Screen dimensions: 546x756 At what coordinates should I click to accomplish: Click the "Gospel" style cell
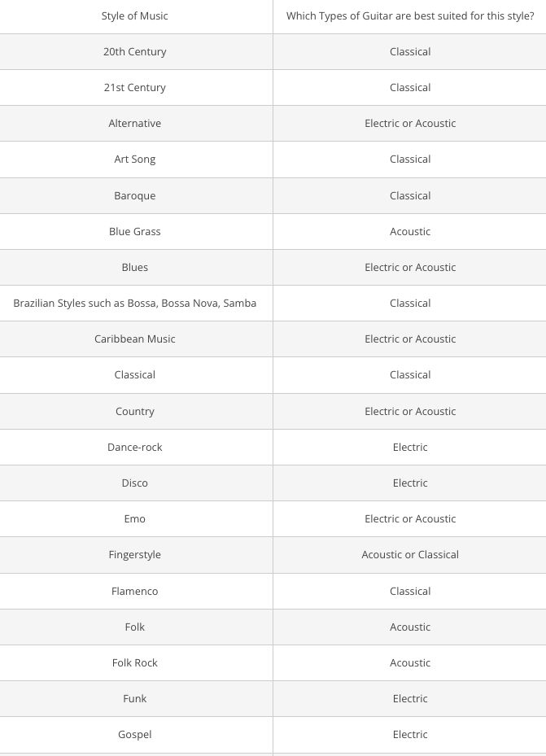click(135, 735)
